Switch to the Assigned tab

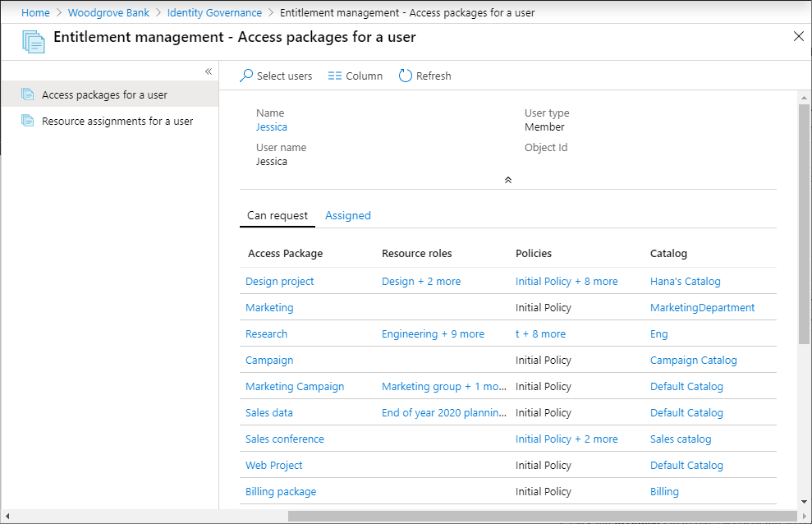(347, 215)
